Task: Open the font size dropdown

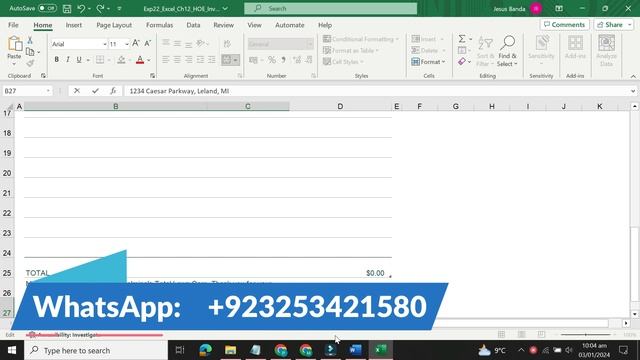Action: pyautogui.click(x=127, y=44)
